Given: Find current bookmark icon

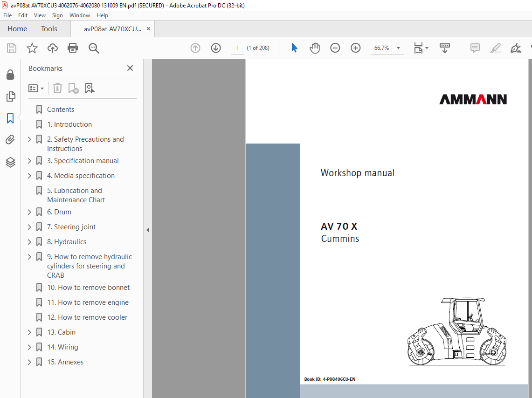Looking at the screenshot, I should [90, 89].
